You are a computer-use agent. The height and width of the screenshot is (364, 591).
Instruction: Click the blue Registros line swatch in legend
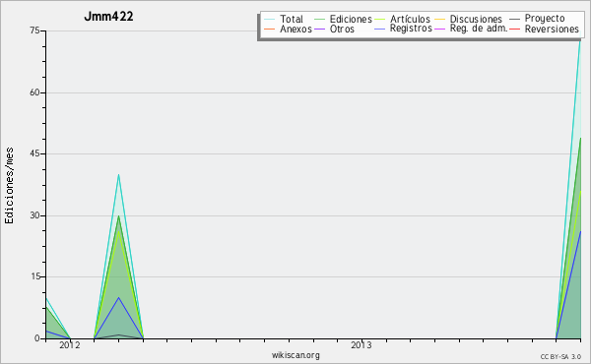(380, 29)
